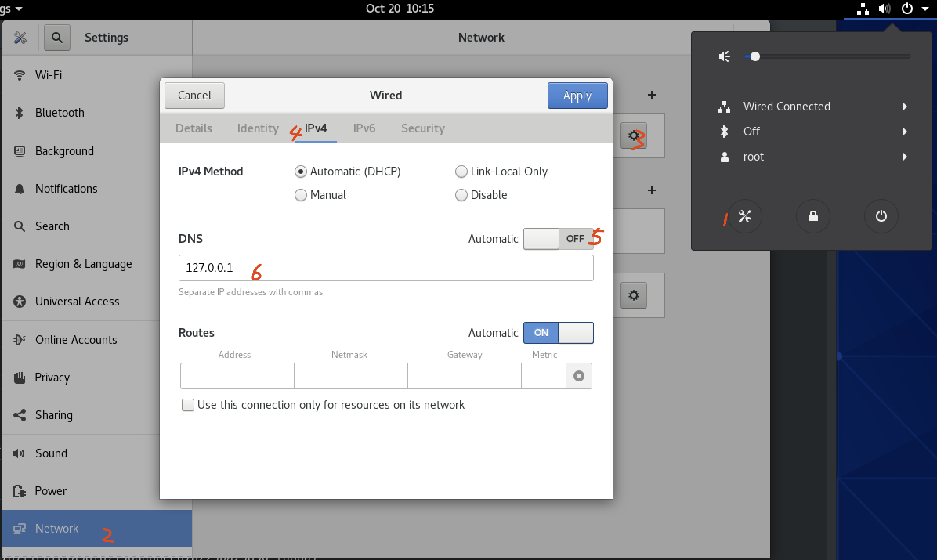
Task: Click the Cancel button
Action: point(195,96)
